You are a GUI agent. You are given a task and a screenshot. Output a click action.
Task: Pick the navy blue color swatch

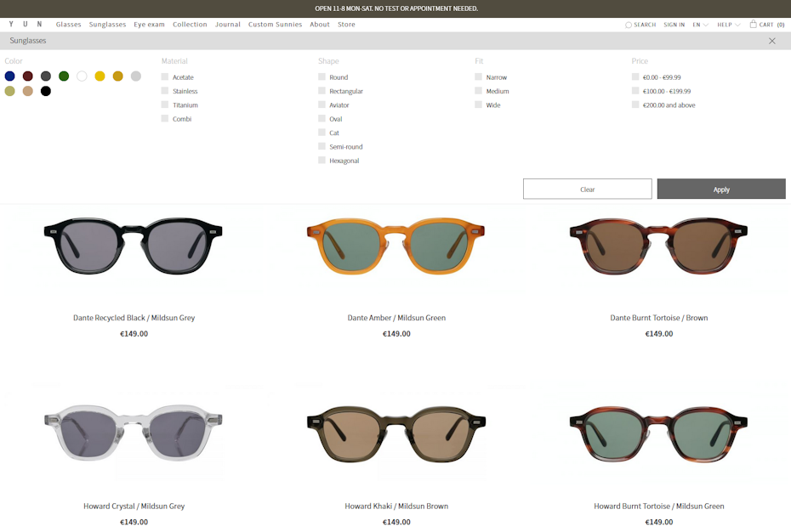click(x=10, y=76)
